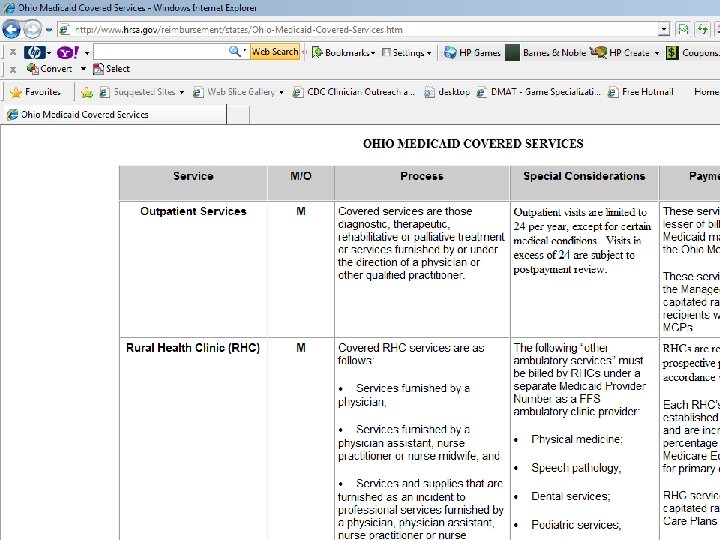Expand the address bar dropdown arrow
720x540 pixels.
tap(664, 30)
